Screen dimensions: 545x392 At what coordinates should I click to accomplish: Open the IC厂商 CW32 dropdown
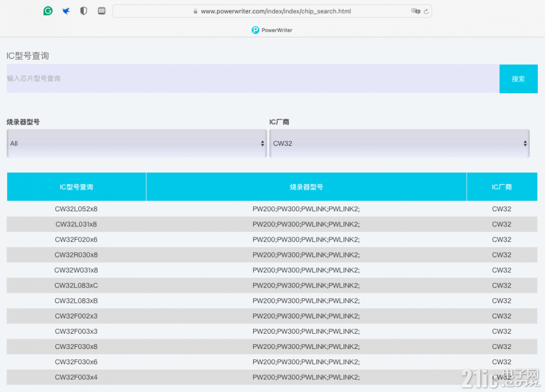coord(400,144)
